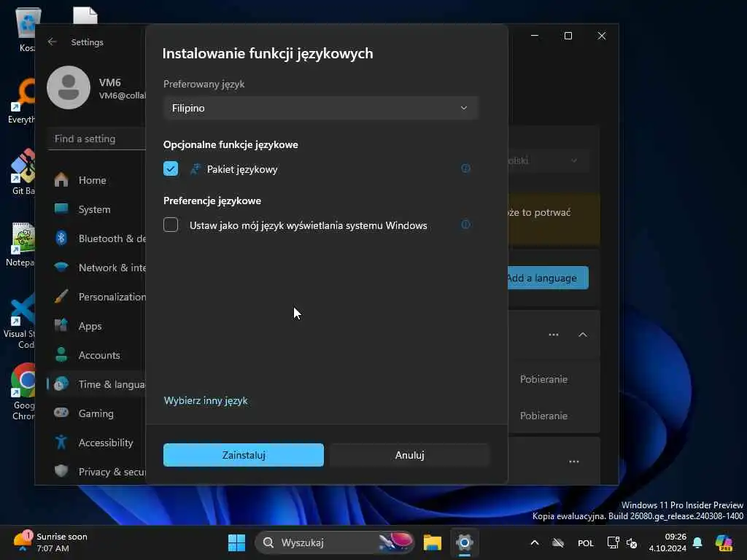Click the VM6 user avatar
Screen dimensions: 747x560
69,87
